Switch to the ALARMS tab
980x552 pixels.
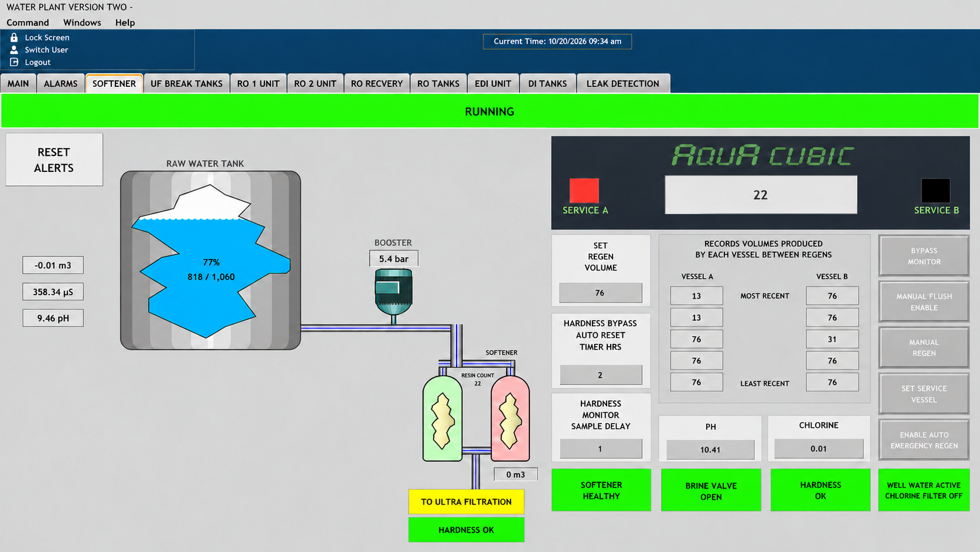60,83
